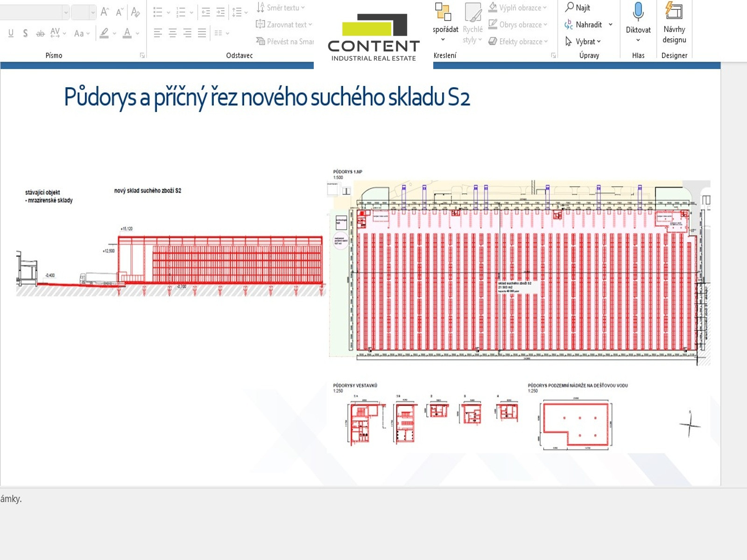Click the increase font size icon
The image size is (747, 560).
[105, 12]
